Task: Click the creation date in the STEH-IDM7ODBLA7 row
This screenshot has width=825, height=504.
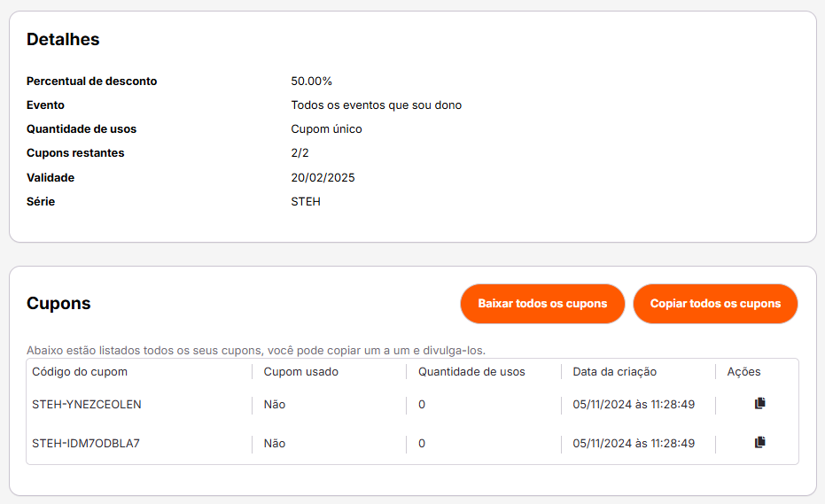Action: click(634, 444)
